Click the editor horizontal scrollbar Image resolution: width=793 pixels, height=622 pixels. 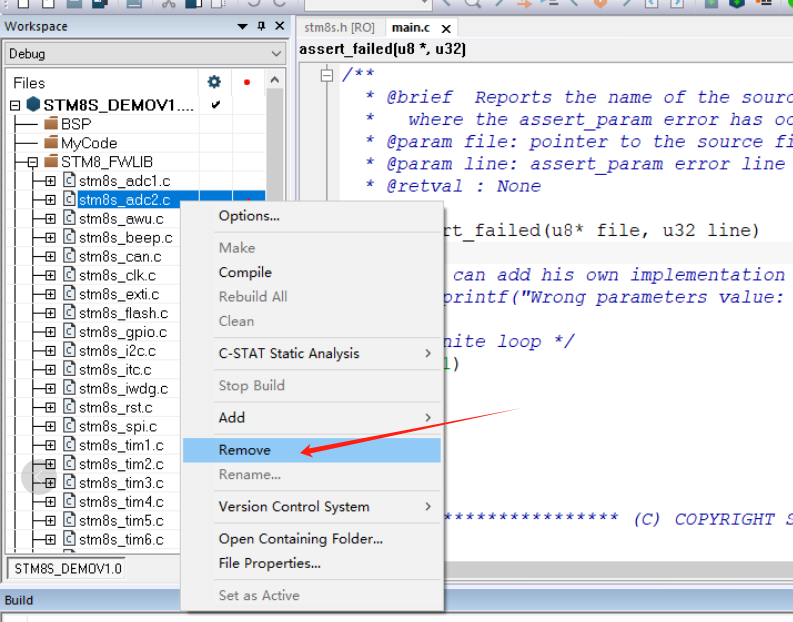618,568
